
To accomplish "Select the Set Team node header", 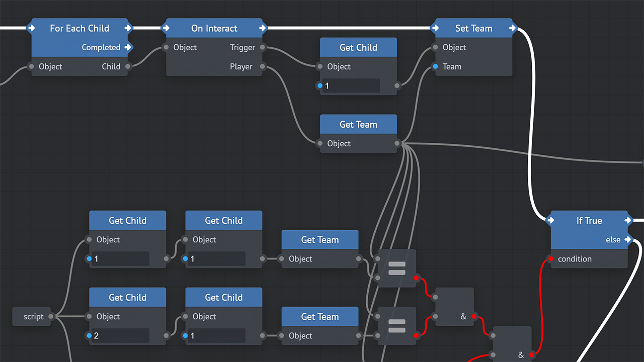I will tap(473, 28).
